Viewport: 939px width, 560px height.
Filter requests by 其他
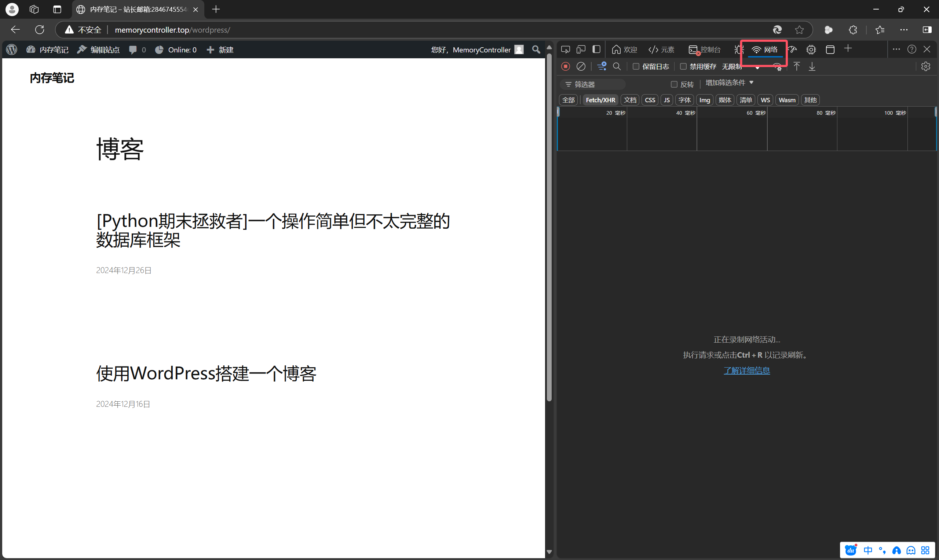pos(810,100)
